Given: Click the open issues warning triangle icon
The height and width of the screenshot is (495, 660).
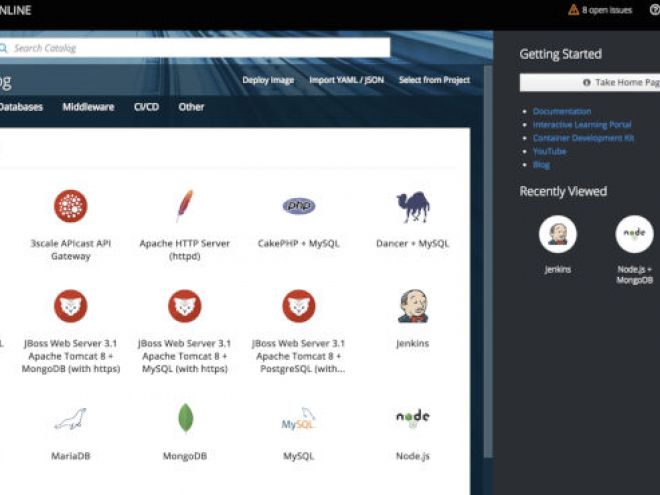Looking at the screenshot, I should click(x=573, y=10).
